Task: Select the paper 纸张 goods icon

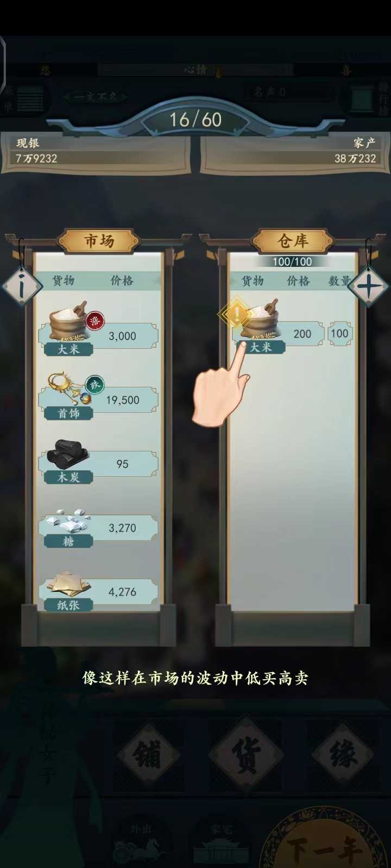Action: tap(68, 584)
